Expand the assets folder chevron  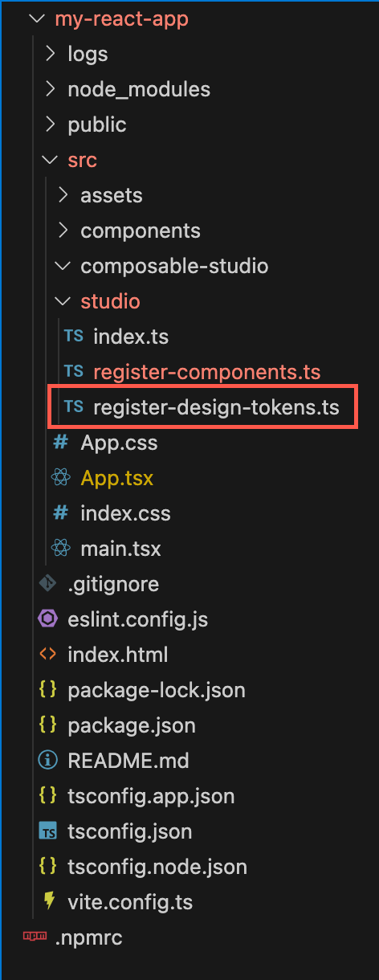point(63,196)
